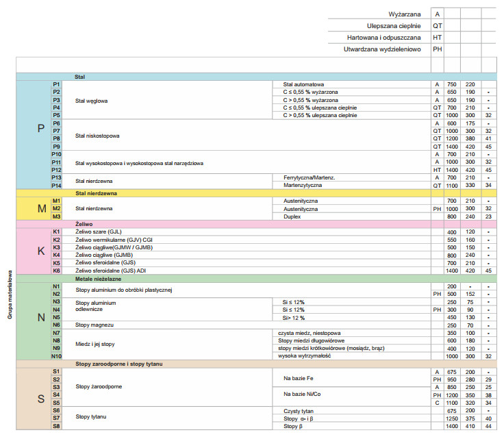Screen dimensions: 504x437
Task: Click the Stopy żaroodporne i stopy tytanu header
Action: (x=118, y=364)
